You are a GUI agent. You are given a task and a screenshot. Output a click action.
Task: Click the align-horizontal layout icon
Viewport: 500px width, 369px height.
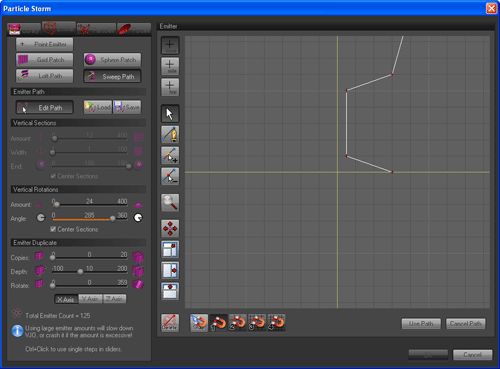tap(170, 270)
